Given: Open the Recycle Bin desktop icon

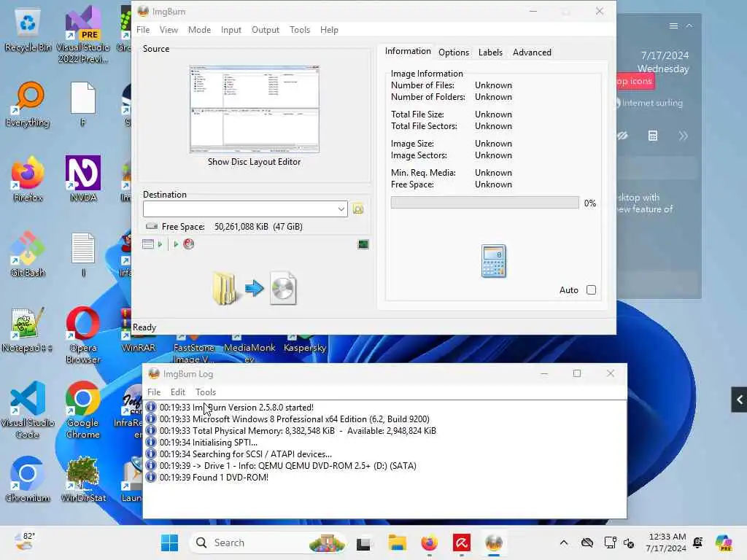Looking at the screenshot, I should coord(28,29).
